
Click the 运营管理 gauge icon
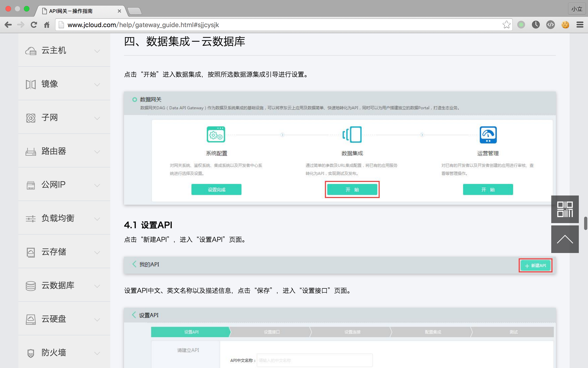click(488, 135)
